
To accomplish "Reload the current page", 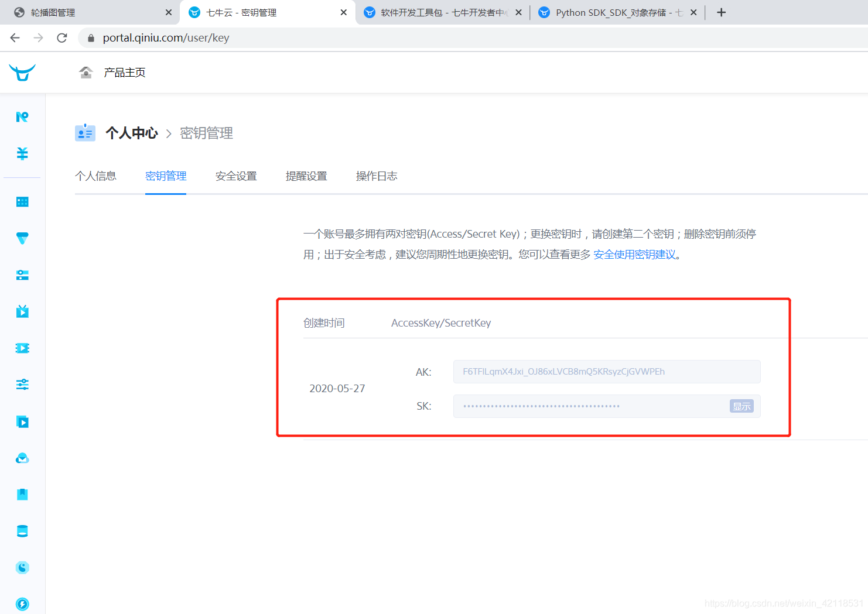I will pos(62,38).
